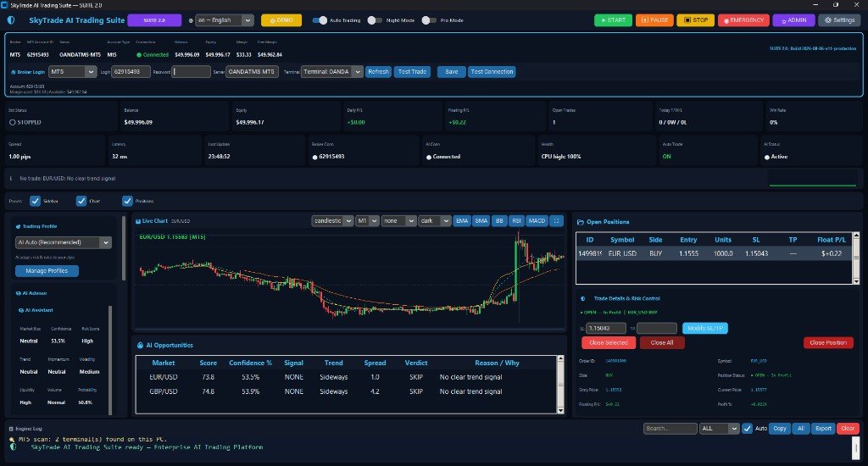Click the AI Conn Connected dot
The height and width of the screenshot is (466, 868).
click(428, 158)
